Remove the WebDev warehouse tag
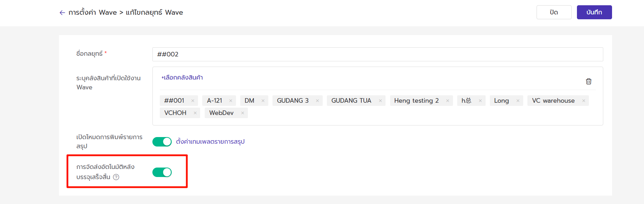The width and height of the screenshot is (644, 204). click(243, 113)
